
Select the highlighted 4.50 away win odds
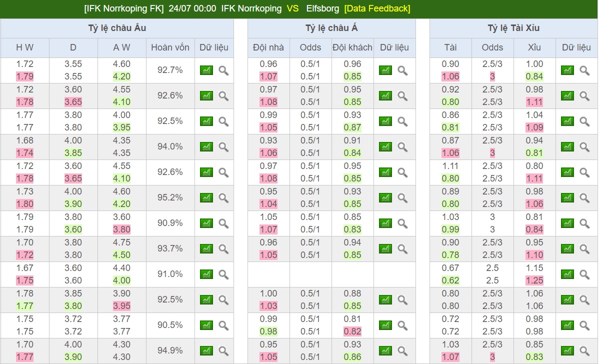(121, 255)
